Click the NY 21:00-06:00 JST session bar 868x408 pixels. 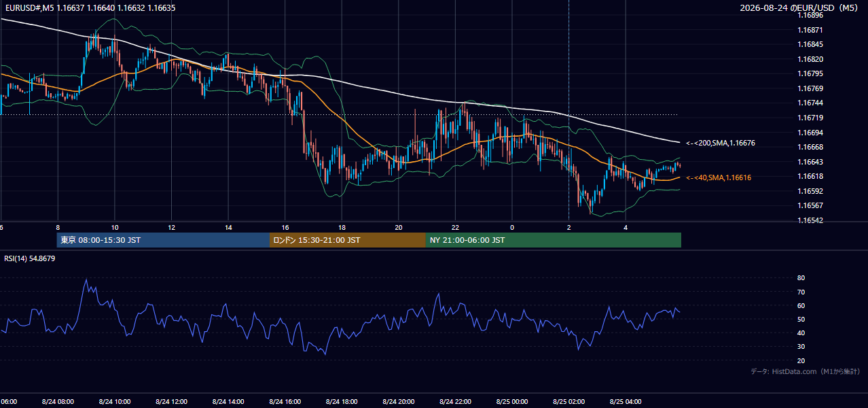[x=554, y=240]
